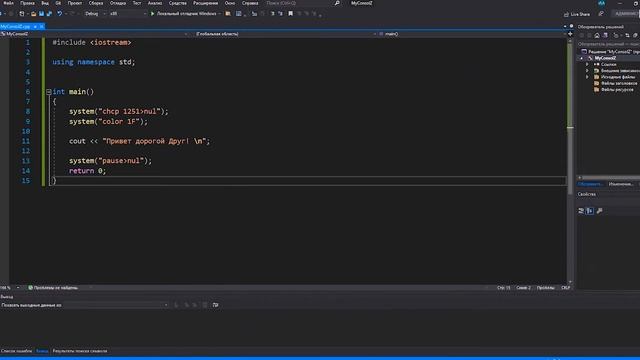Open the Вид menu

click(x=45, y=3)
